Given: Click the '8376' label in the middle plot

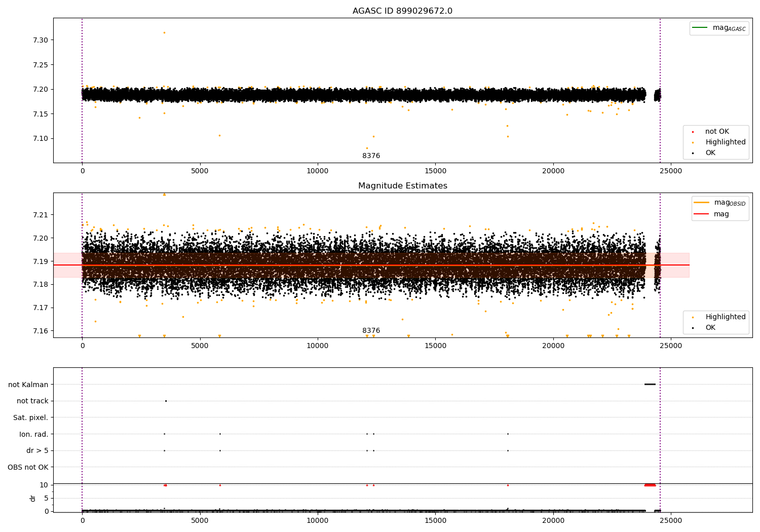Looking at the screenshot, I should pyautogui.click(x=371, y=331).
